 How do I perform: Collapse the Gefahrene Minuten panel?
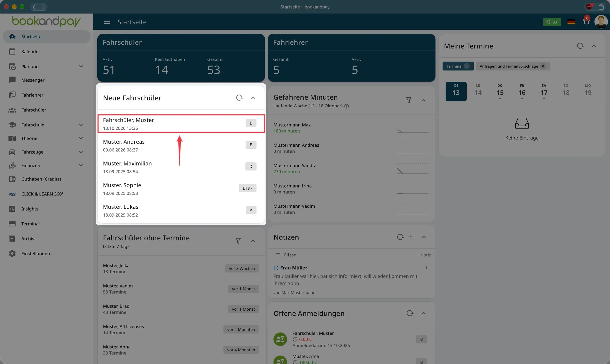click(423, 100)
